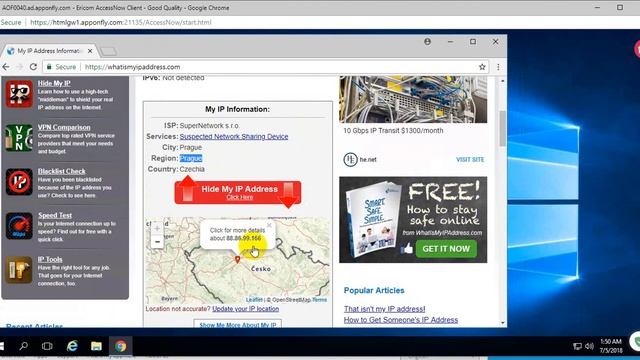Viewport: 640px width, 360px height.
Task: Click the network tray icon
Action: click(577, 346)
